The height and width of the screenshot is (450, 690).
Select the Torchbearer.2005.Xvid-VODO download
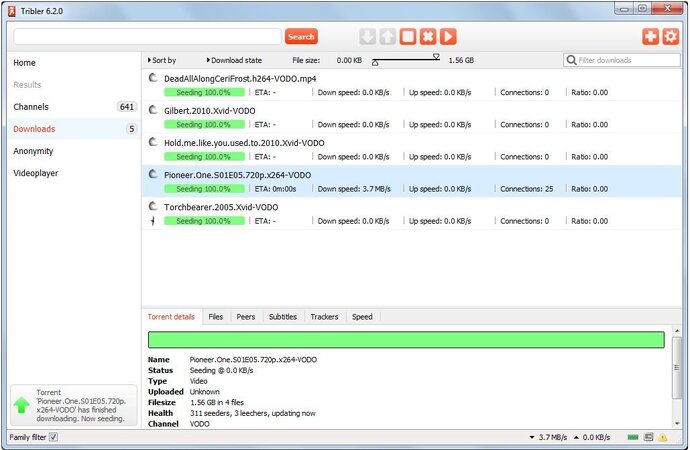pyautogui.click(x=221, y=207)
